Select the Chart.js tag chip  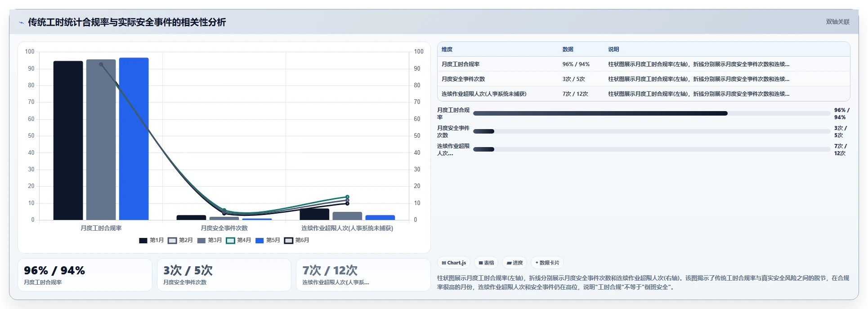click(x=454, y=263)
